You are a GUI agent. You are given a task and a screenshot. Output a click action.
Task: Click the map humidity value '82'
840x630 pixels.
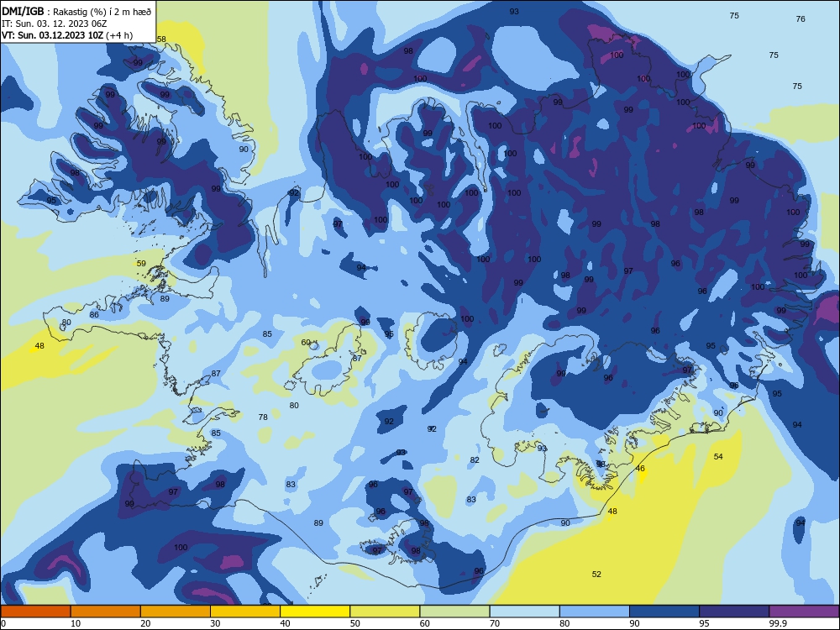pos(474,459)
